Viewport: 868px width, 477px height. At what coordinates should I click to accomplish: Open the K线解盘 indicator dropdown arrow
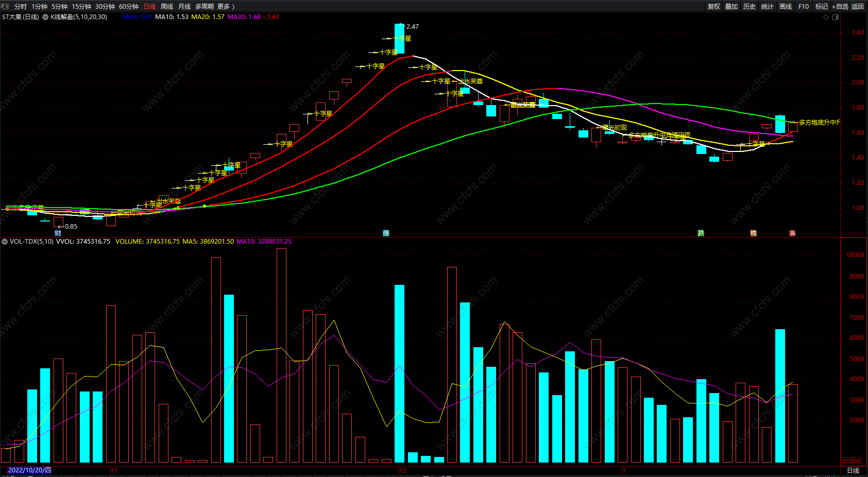pos(45,17)
